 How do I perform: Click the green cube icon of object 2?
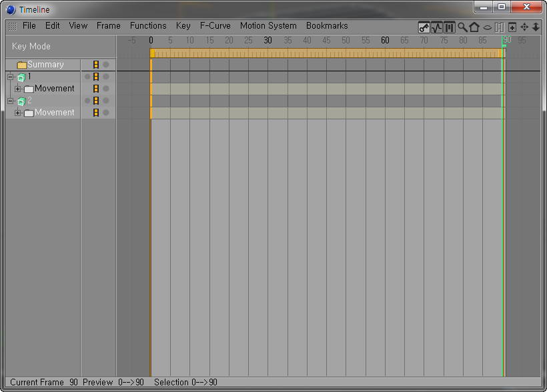tap(21, 101)
